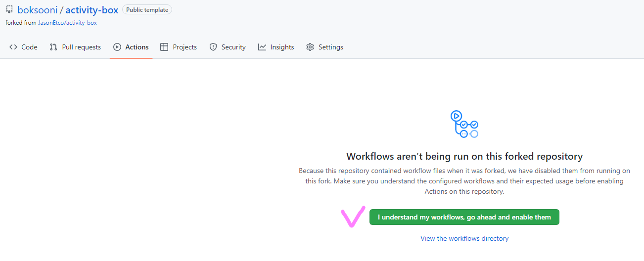Open the Projects tab

(x=179, y=47)
